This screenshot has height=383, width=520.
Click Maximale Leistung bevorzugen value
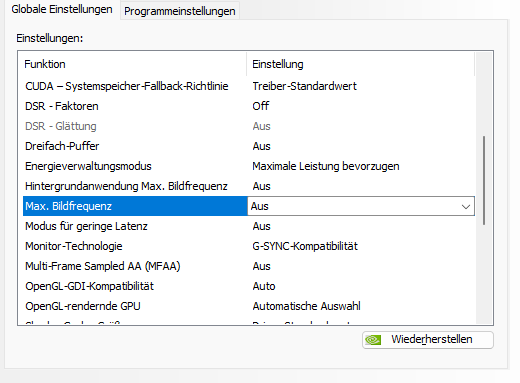point(326,166)
